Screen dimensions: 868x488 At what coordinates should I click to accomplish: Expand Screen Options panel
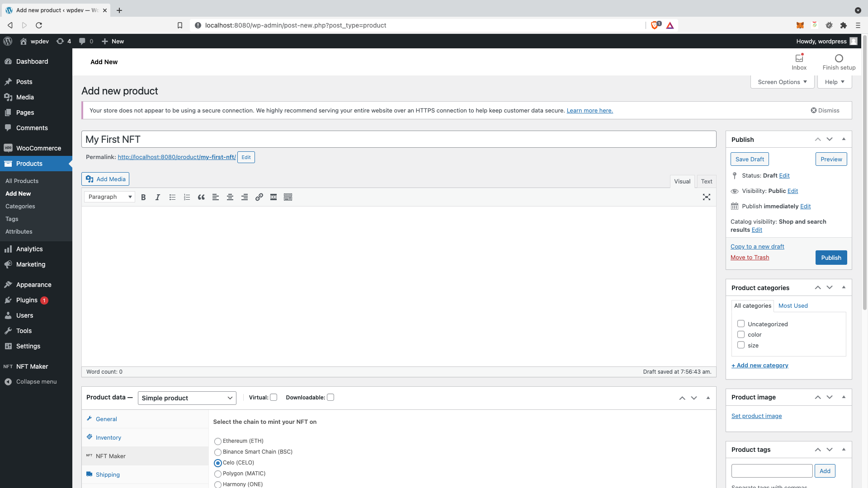tap(782, 82)
